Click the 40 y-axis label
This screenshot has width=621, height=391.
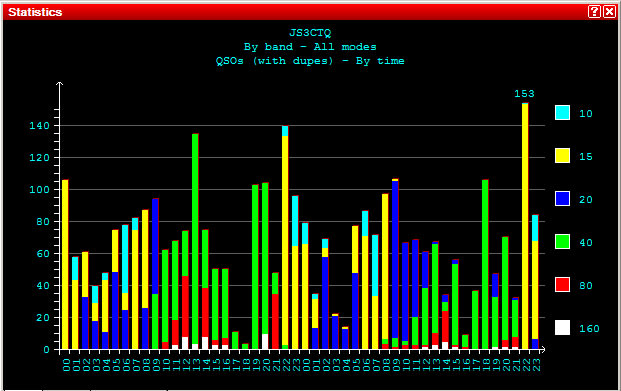(x=43, y=286)
